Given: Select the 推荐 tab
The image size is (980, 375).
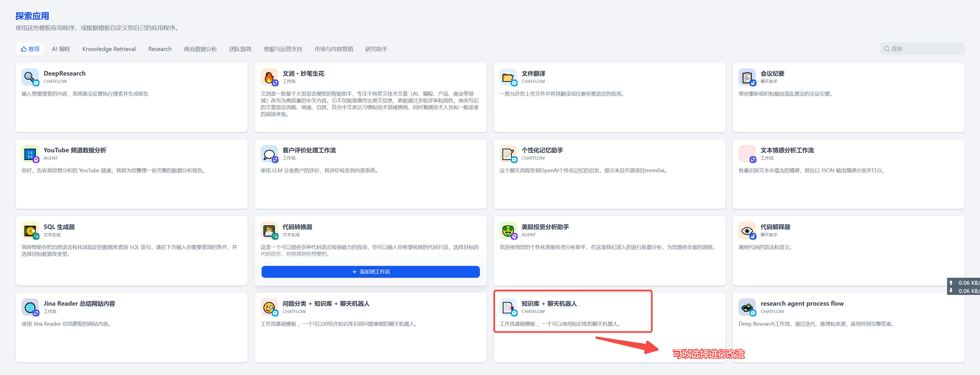Looking at the screenshot, I should [30, 49].
